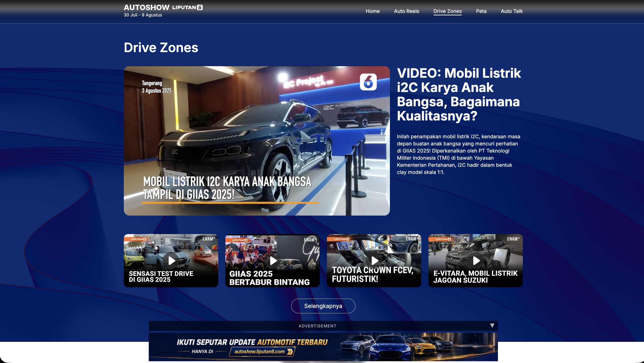Click the ENAM+ badge on the E-Vitara card
The height and width of the screenshot is (363, 644).
click(x=513, y=239)
